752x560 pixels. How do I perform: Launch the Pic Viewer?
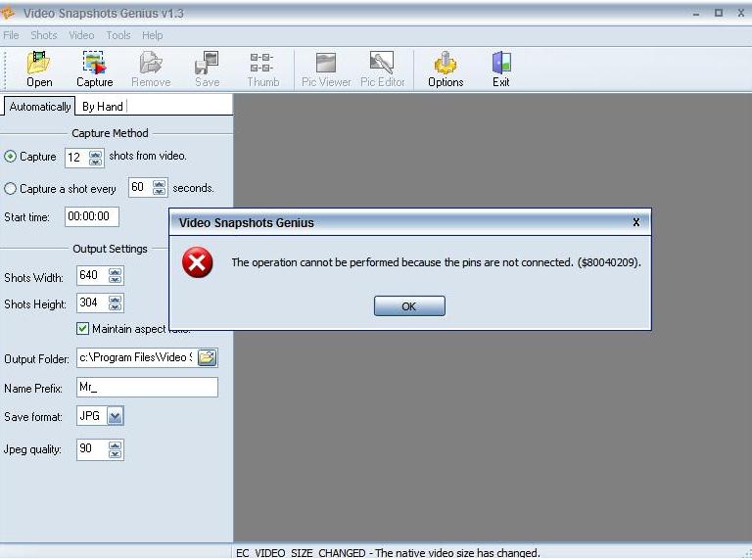point(326,70)
